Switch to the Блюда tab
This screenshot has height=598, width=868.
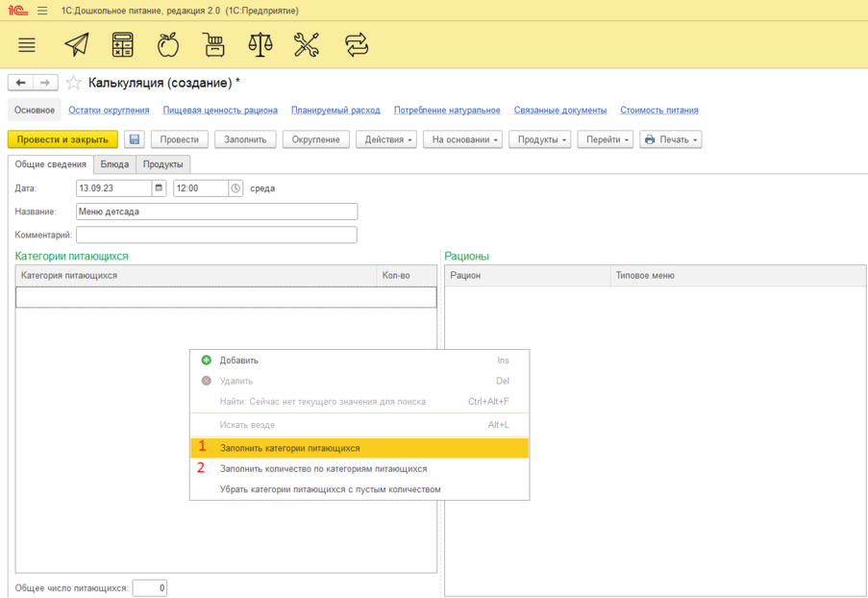(114, 164)
